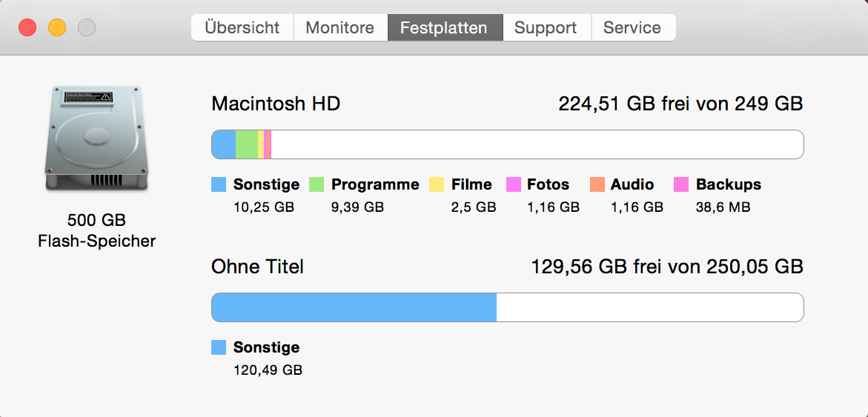Click the hard drive icon
The width and height of the screenshot is (868, 417).
(96, 139)
